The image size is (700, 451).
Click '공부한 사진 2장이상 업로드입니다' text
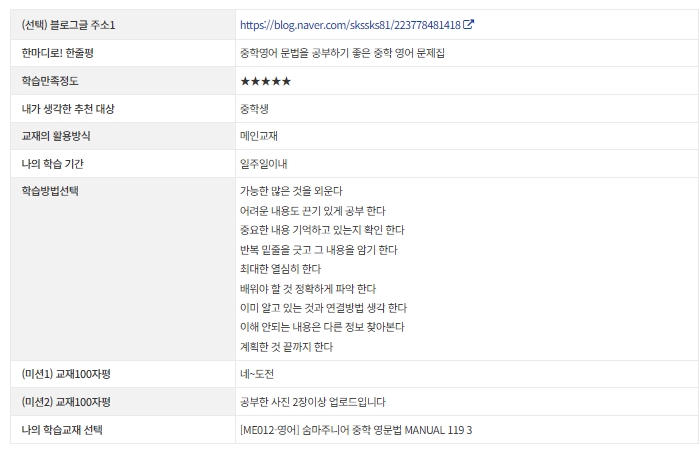(x=312, y=402)
